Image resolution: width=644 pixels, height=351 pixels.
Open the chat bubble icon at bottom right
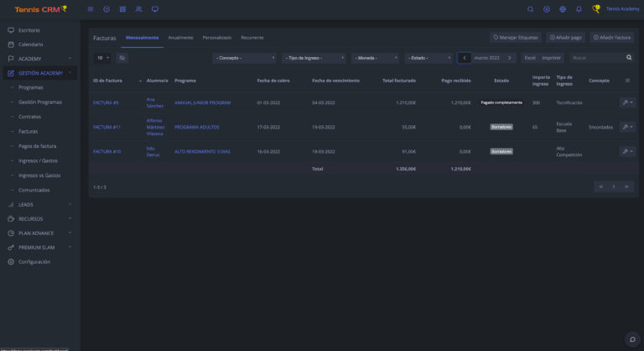click(x=632, y=339)
